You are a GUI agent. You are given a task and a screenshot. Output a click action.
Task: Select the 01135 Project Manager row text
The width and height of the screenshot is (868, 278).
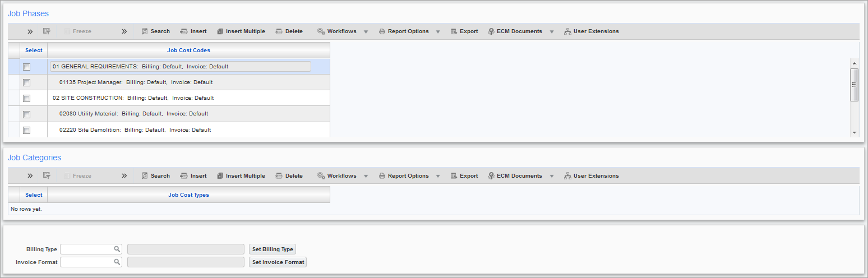(x=136, y=82)
